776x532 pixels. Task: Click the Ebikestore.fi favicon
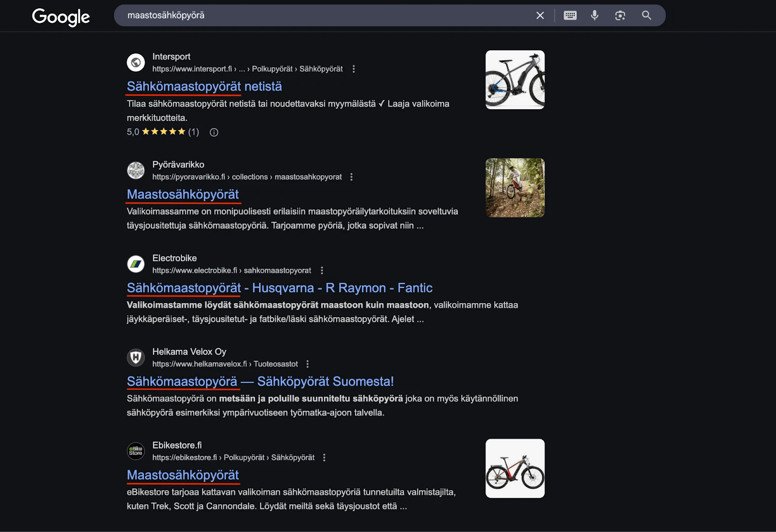point(136,451)
